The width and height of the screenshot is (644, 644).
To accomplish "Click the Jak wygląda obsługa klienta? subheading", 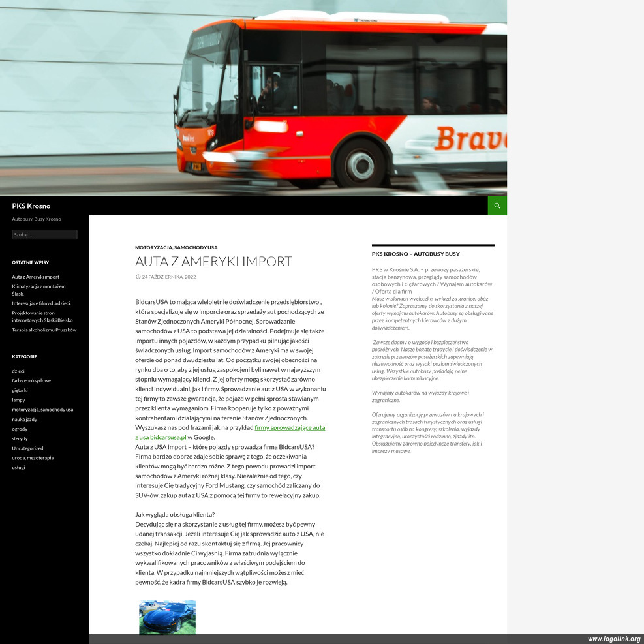I will tap(175, 514).
